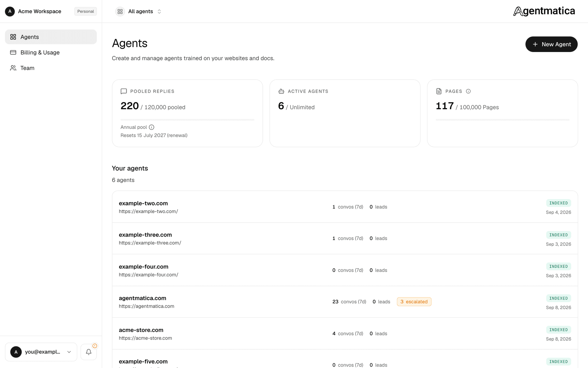Click the info icon beside Annual pool
Image resolution: width=588 pixels, height=368 pixels.
151,127
